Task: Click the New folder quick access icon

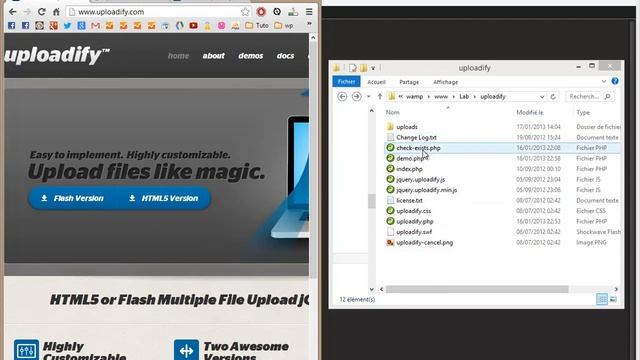Action: (363, 68)
